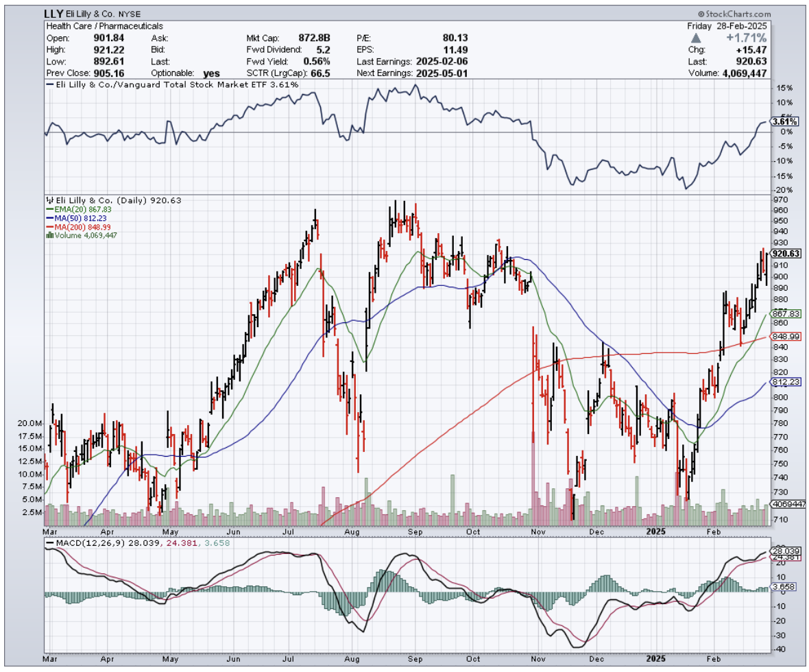809x672 pixels.
Task: Click the 3.61% relative strength value tag
Action: pyautogui.click(x=785, y=121)
